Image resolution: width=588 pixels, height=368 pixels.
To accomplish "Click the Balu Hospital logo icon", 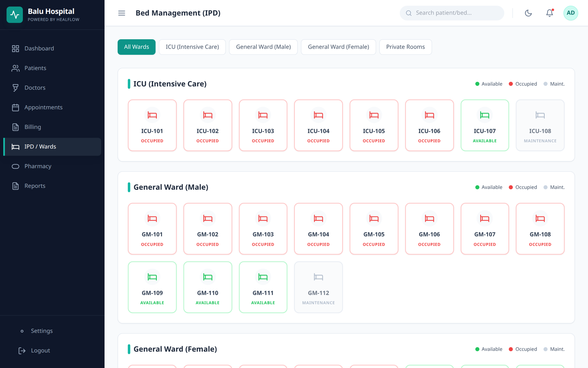I will pos(15,15).
